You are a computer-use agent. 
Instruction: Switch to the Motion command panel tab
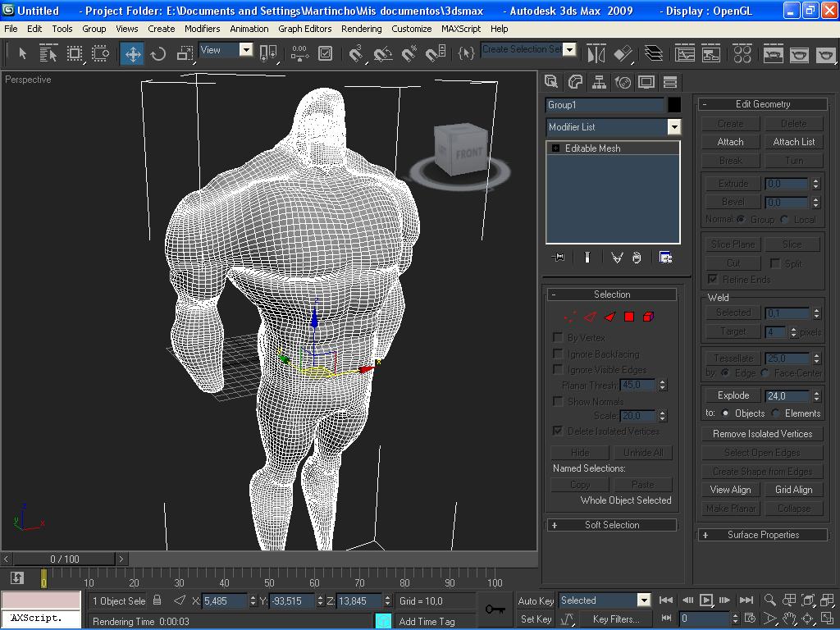[x=623, y=81]
